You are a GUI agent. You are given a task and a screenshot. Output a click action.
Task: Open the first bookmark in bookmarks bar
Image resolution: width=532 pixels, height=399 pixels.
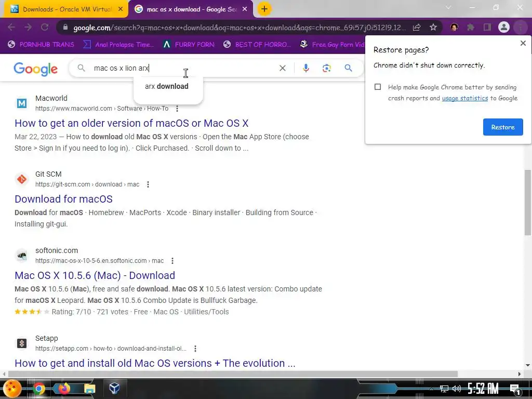pyautogui.click(x=41, y=45)
